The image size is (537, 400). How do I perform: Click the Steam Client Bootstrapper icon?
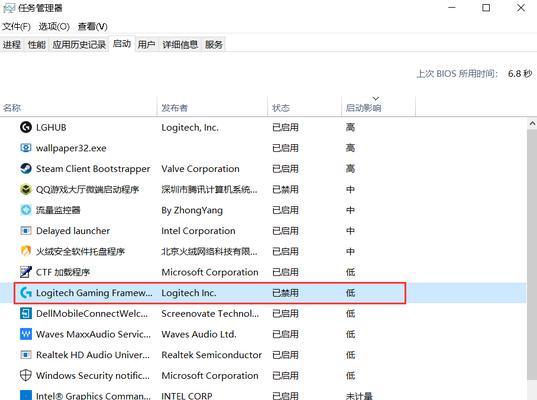[26, 168]
